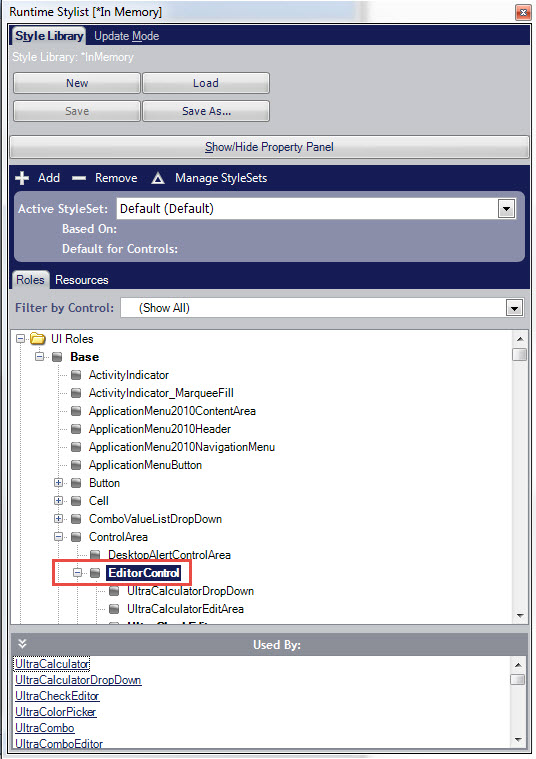Click the ApplicationMenuButton role icon
Image resolution: width=536 pixels, height=759 pixels.
tap(76, 465)
